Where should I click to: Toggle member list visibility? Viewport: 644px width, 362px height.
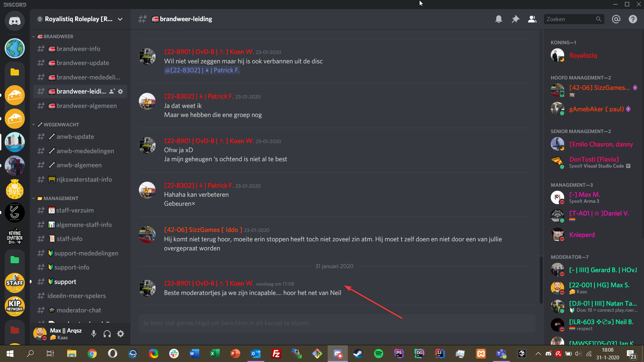(x=532, y=19)
